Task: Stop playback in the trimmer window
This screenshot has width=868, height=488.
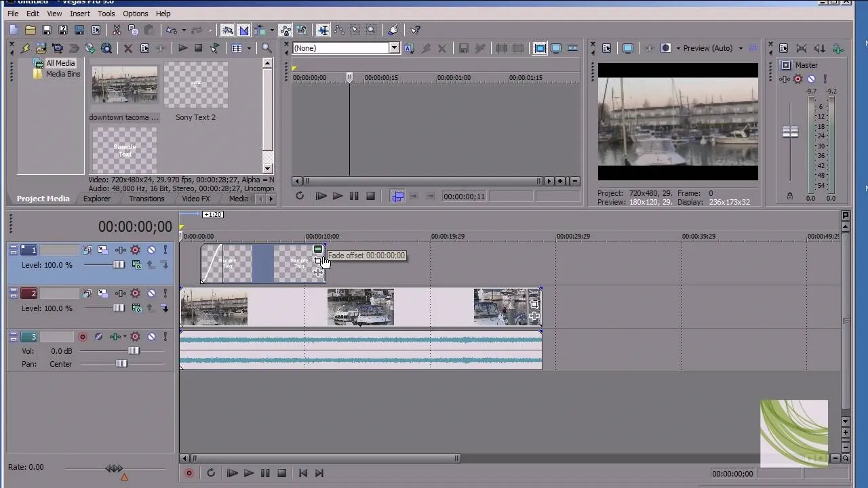Action: tap(370, 196)
